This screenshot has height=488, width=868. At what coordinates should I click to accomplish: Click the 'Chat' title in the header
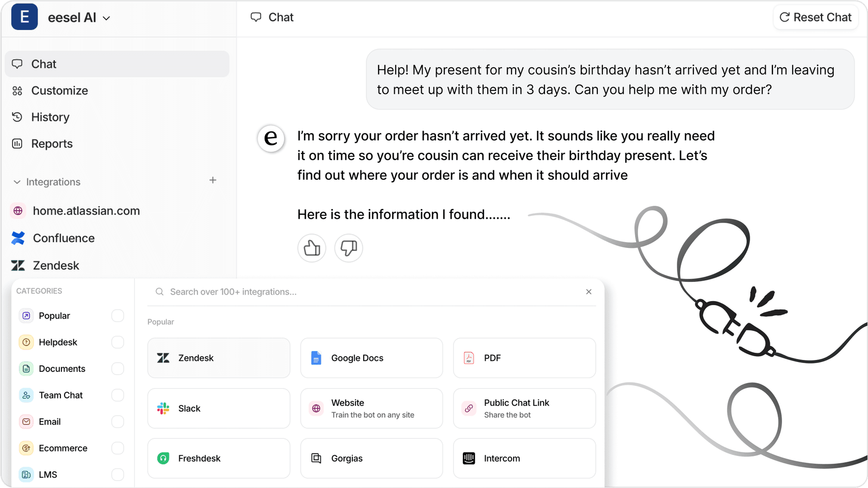pyautogui.click(x=281, y=17)
